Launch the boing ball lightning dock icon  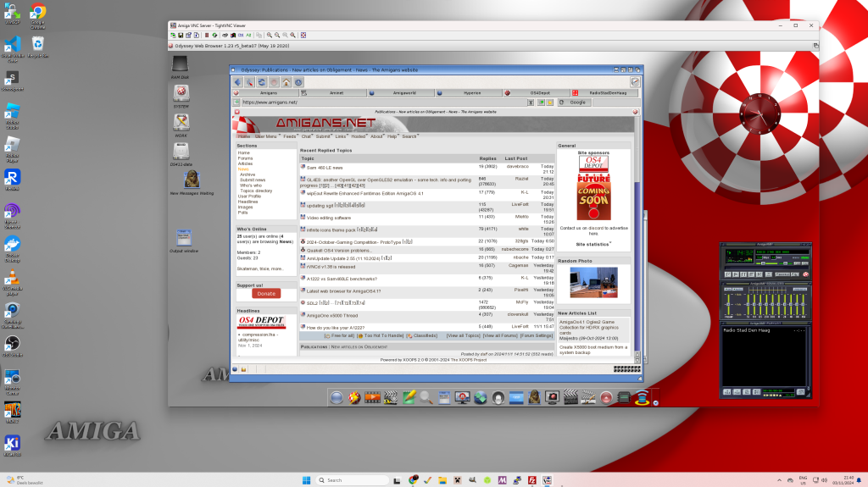354,397
